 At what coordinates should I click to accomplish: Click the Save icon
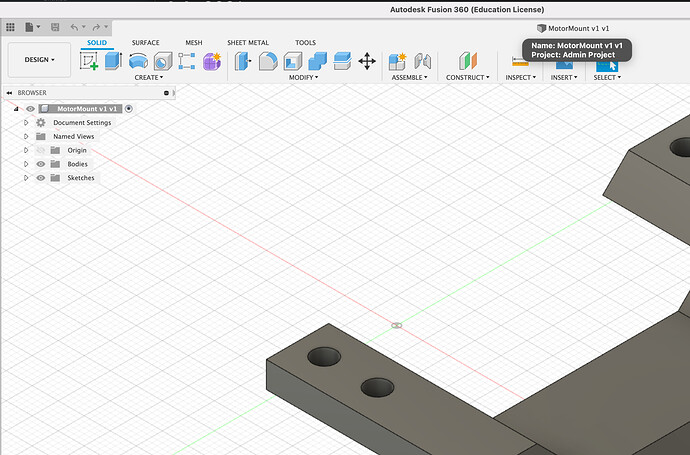[55, 27]
